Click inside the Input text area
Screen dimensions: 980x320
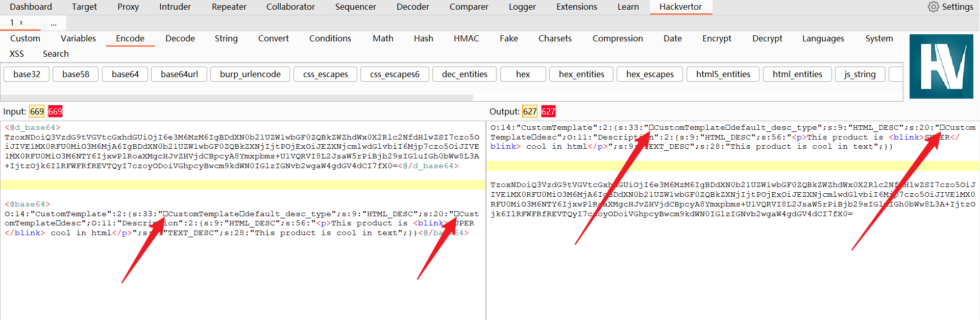242,220
